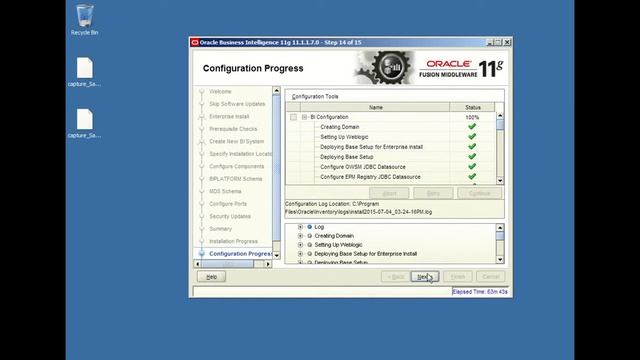Expand Deploying Base Setup for Enterprise Install log node
The height and width of the screenshot is (360, 640).
[x=300, y=254]
